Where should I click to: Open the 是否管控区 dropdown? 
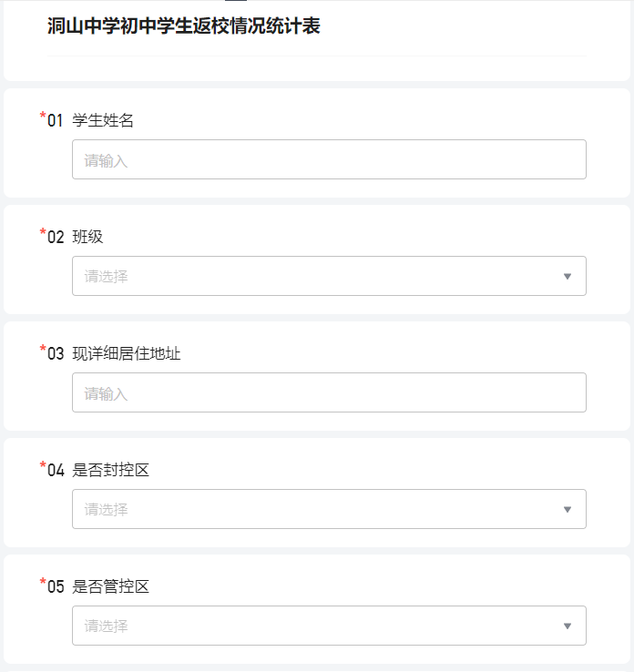[329, 626]
